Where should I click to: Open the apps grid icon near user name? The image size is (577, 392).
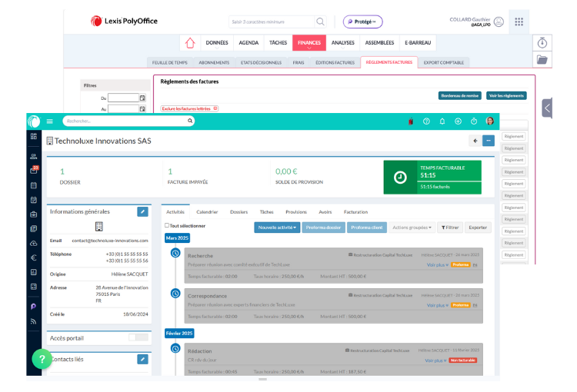pyautogui.click(x=519, y=22)
